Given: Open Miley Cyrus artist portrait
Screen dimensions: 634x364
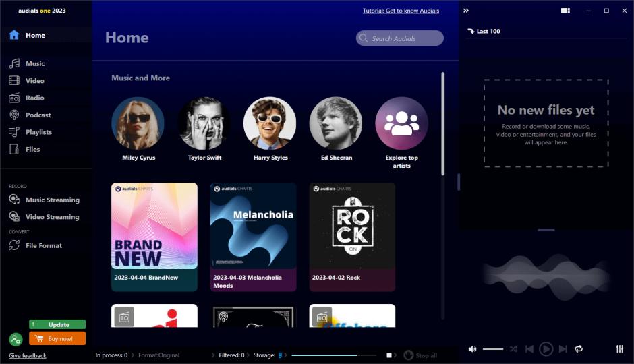Looking at the screenshot, I should (x=138, y=123).
